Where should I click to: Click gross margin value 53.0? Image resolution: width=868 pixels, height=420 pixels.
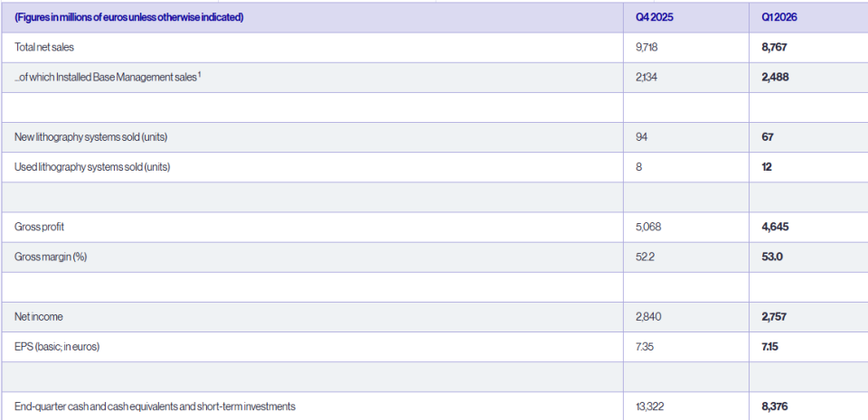click(x=771, y=257)
